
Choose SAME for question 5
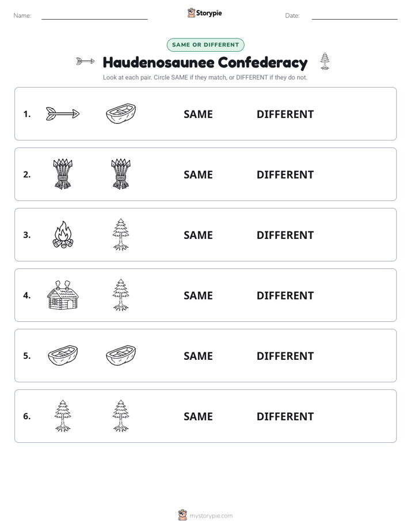click(198, 356)
